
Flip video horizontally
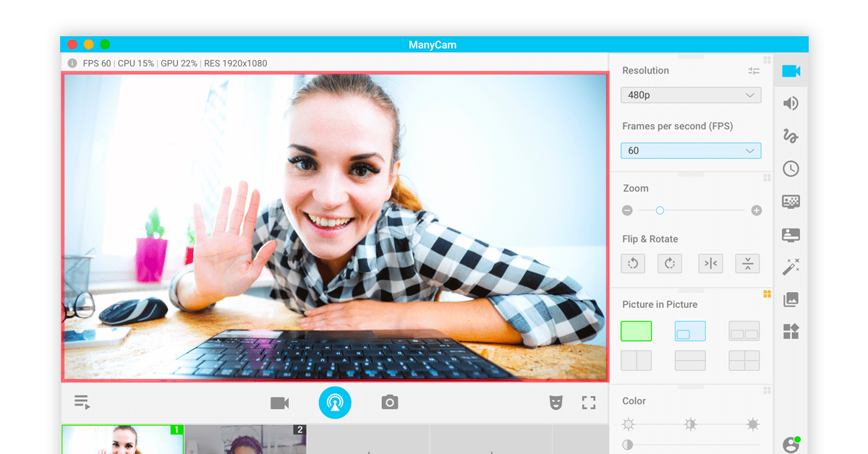(710, 264)
